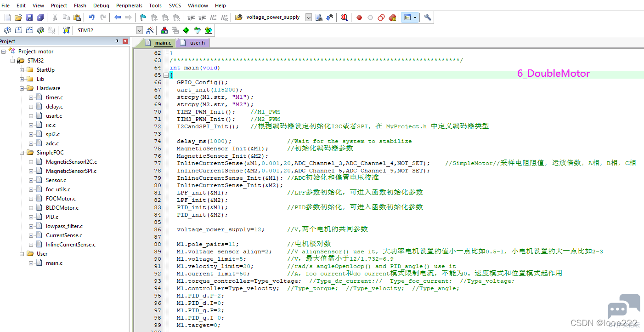Translate the current file

pos(7,30)
